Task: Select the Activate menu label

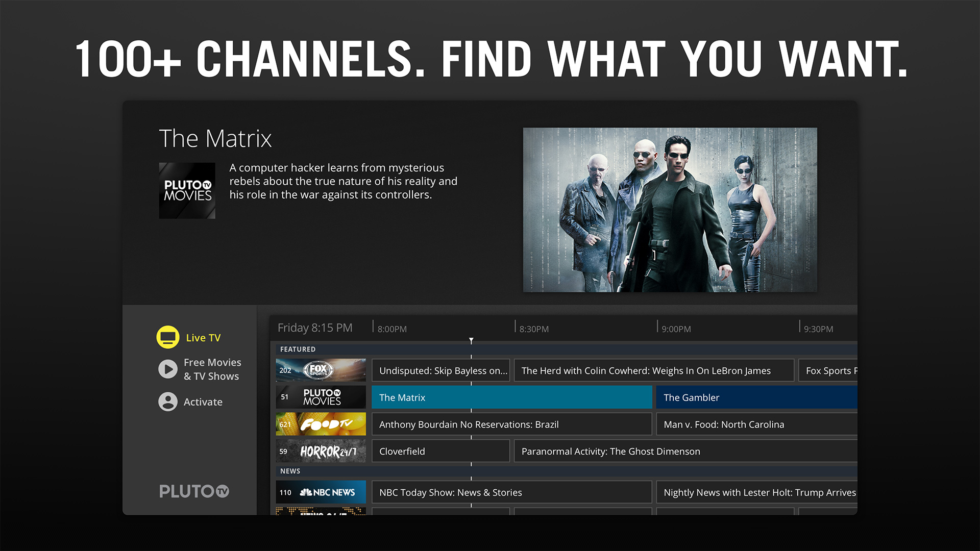Action: coord(203,402)
